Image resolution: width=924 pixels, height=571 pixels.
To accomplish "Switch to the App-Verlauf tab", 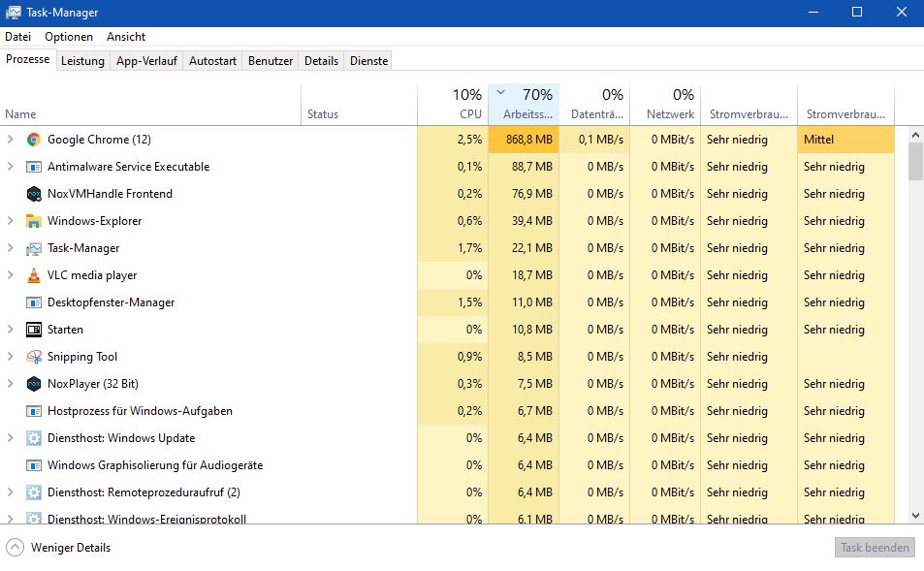I will click(x=146, y=61).
